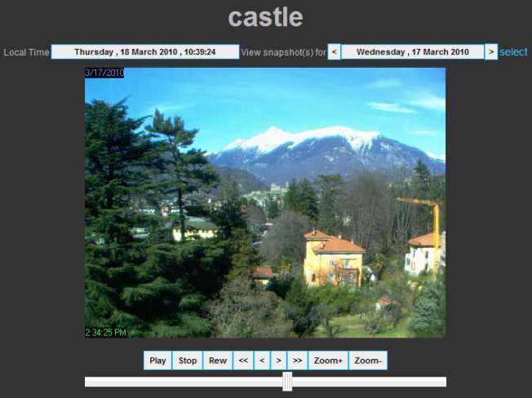This screenshot has height=398, width=532.
Task: Click the Local Time field showing 10:39:24
Action: click(x=145, y=52)
